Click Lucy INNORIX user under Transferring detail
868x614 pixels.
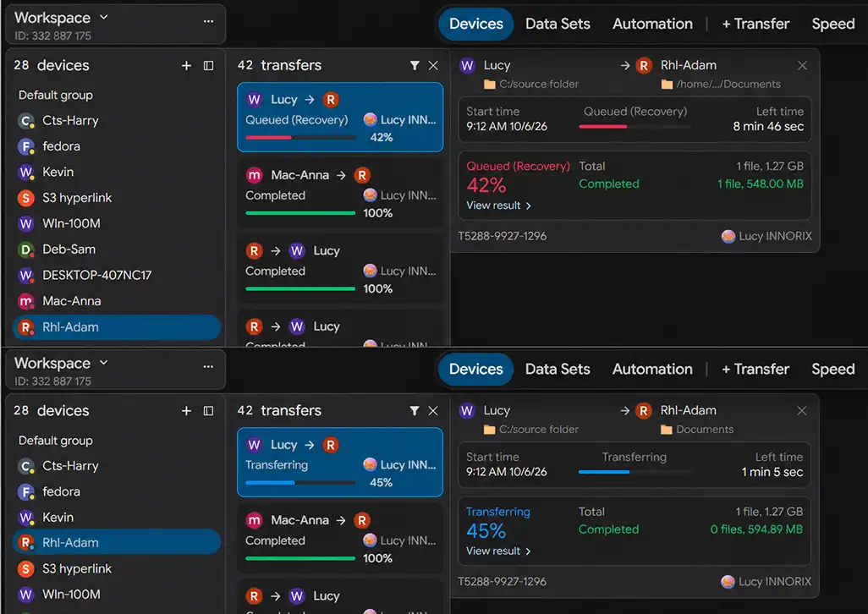coord(766,582)
